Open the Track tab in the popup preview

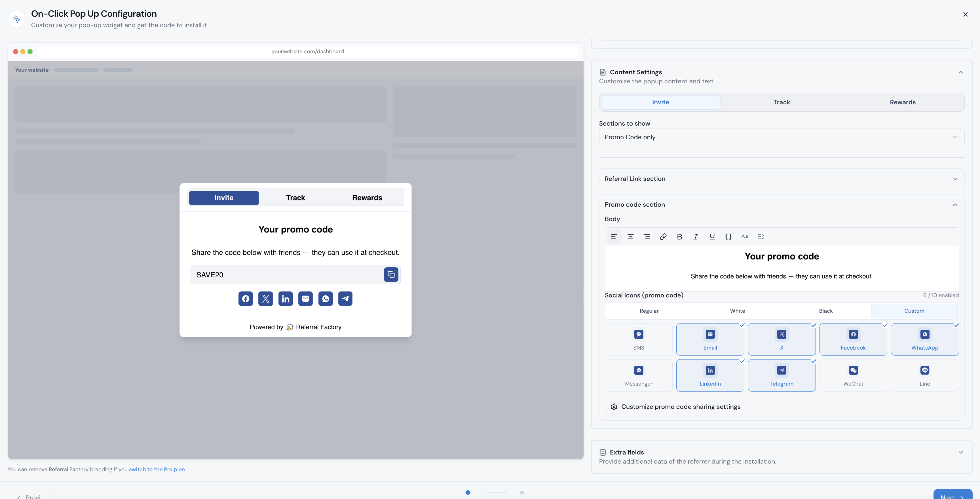295,198
